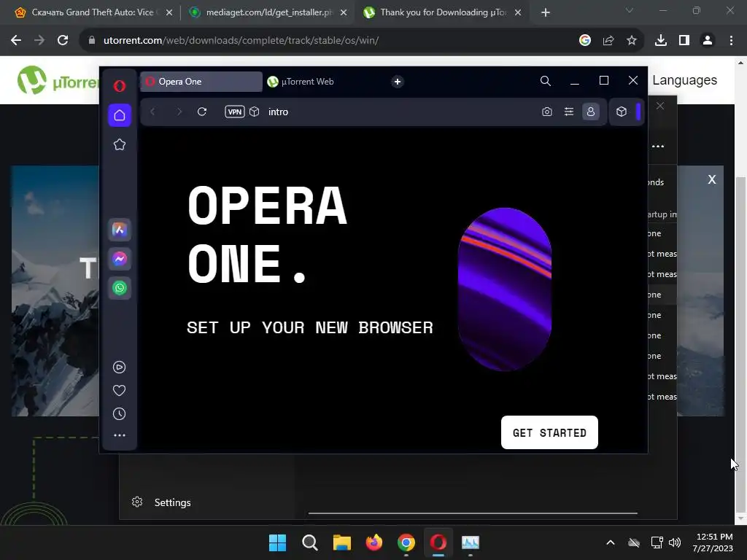Open Chrome tab search chevron
This screenshot has height=560, width=747.
(630, 10)
